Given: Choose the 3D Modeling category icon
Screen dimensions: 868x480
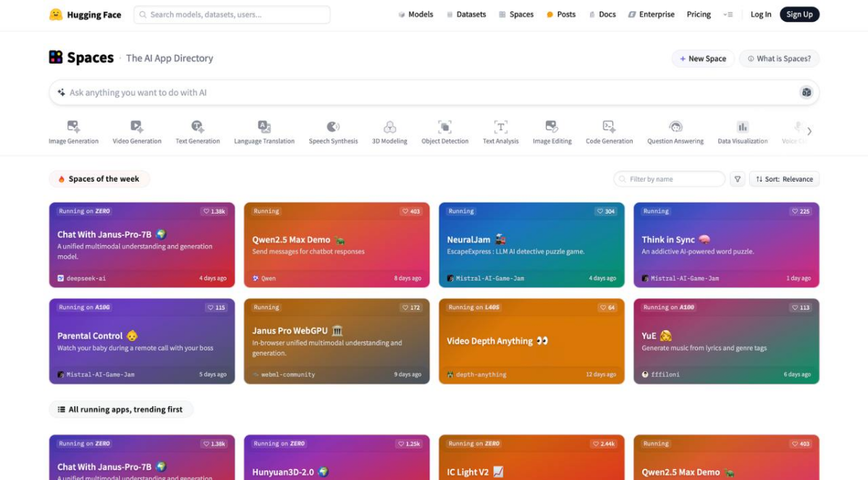Looking at the screenshot, I should [x=389, y=127].
